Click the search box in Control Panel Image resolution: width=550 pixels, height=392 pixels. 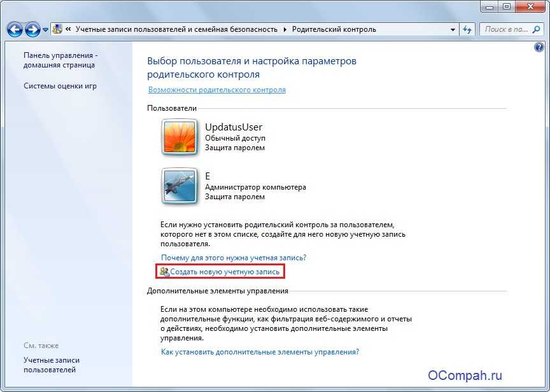(x=507, y=30)
